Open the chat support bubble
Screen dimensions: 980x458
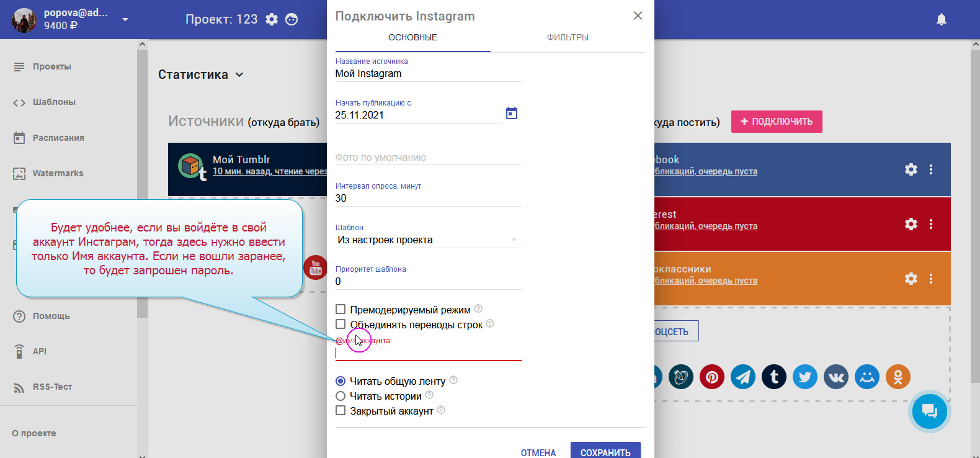tap(929, 411)
